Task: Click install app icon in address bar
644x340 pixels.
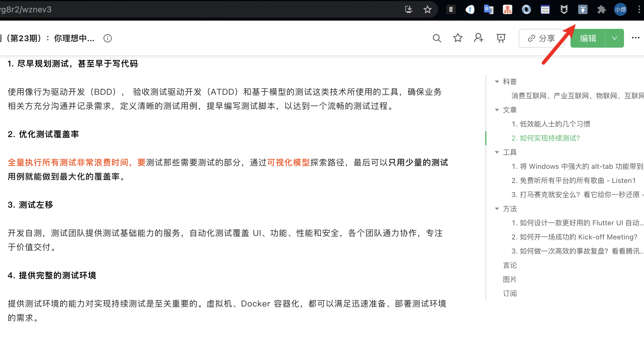Action: click(x=408, y=10)
